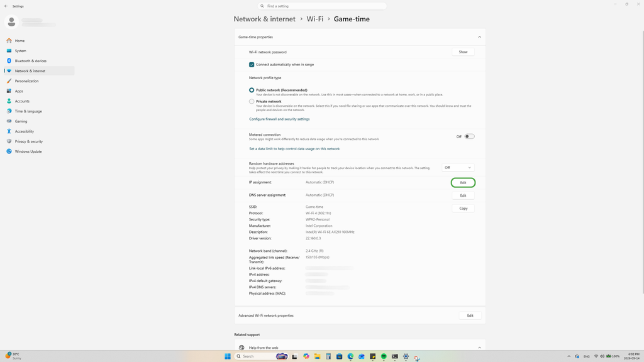The width and height of the screenshot is (644, 362).
Task: Open the Windows Update page
Action: (39, 151)
